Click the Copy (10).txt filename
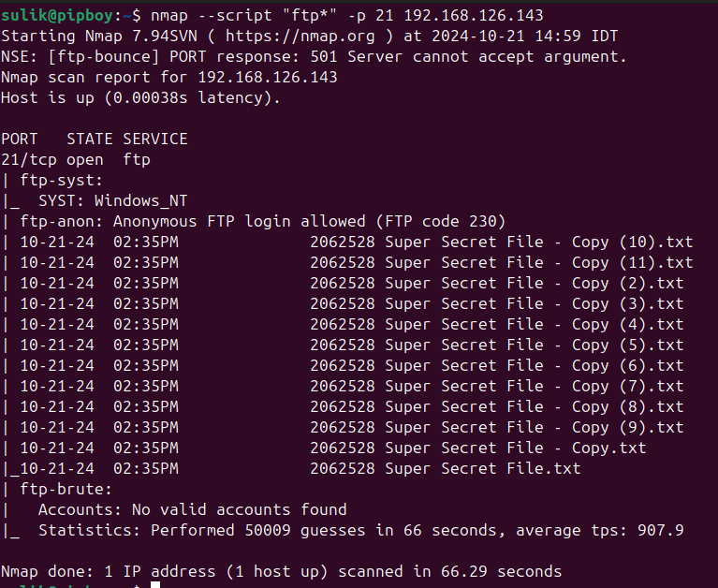 632,242
